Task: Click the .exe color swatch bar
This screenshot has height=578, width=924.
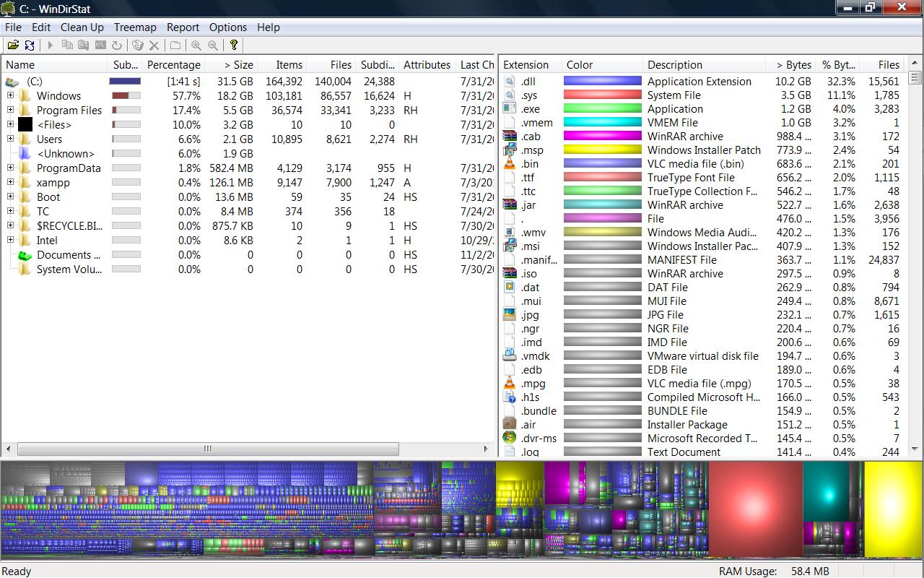Action: tap(601, 108)
